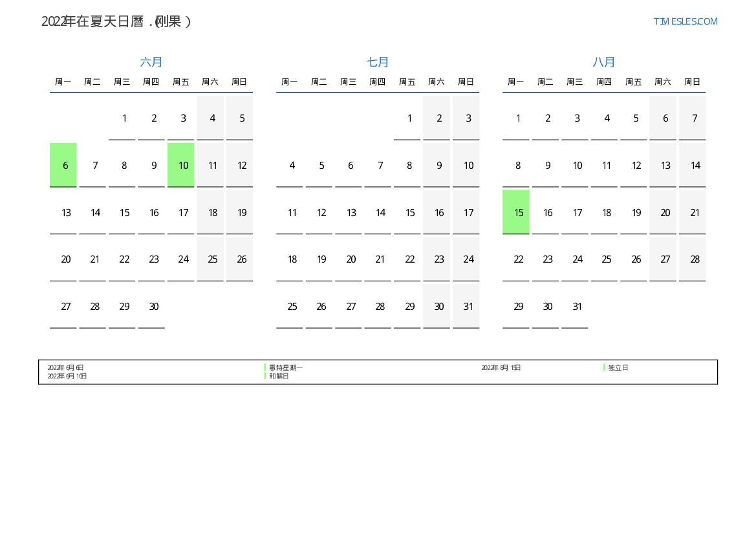Pick July 16 weekend cell
The height and width of the screenshot is (535, 756).
[x=437, y=212]
